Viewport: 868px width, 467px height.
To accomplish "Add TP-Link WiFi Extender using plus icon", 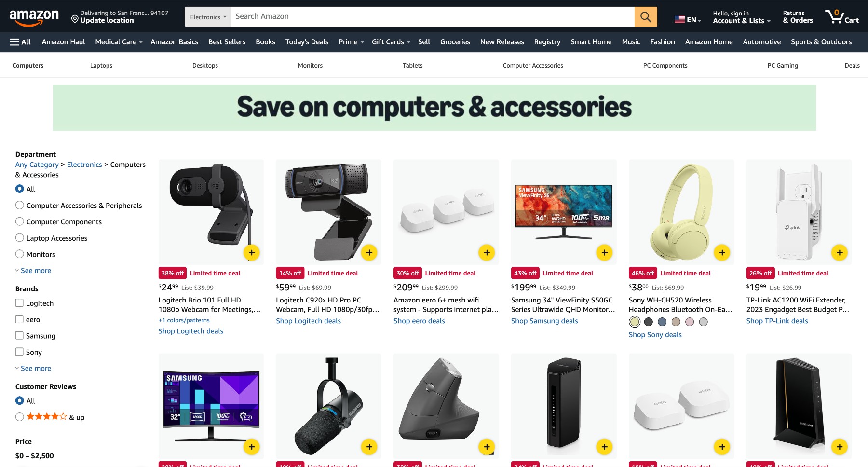I will (x=840, y=252).
